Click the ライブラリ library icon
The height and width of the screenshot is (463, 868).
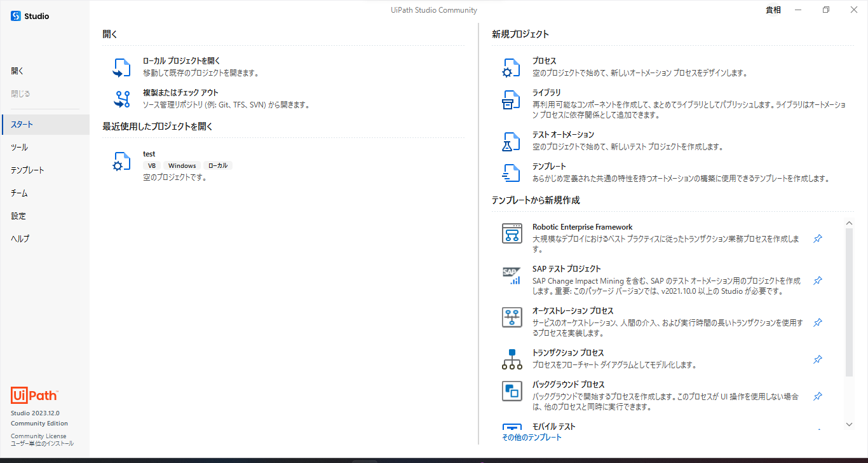[512, 99]
